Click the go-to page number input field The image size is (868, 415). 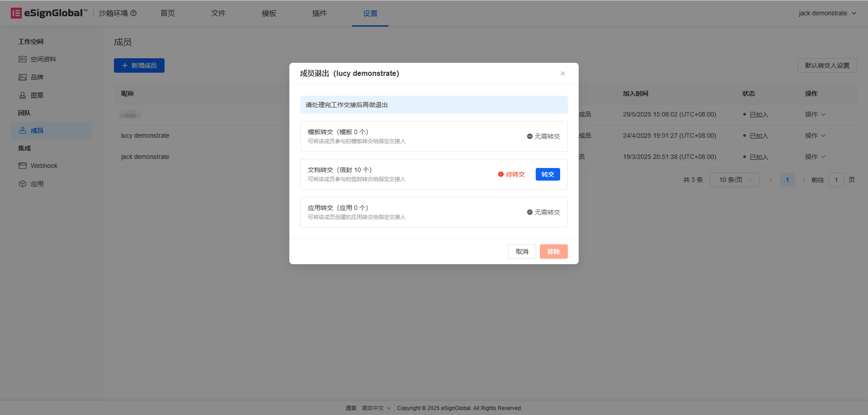tap(836, 180)
